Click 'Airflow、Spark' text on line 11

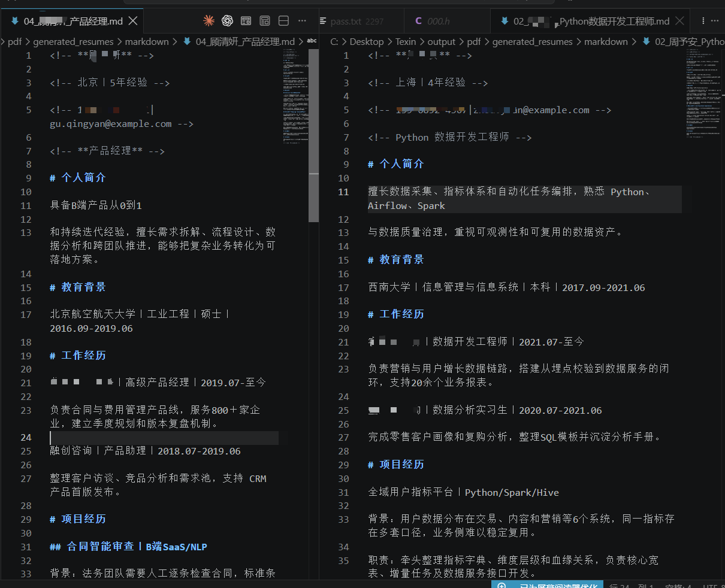[x=406, y=205]
